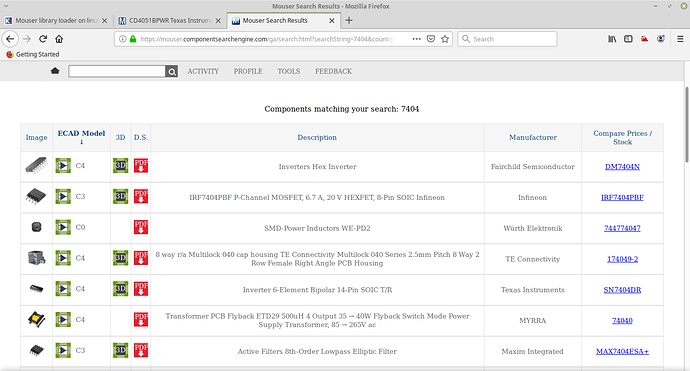Open SN7404DR price link
The height and width of the screenshot is (371, 690).
(x=622, y=290)
